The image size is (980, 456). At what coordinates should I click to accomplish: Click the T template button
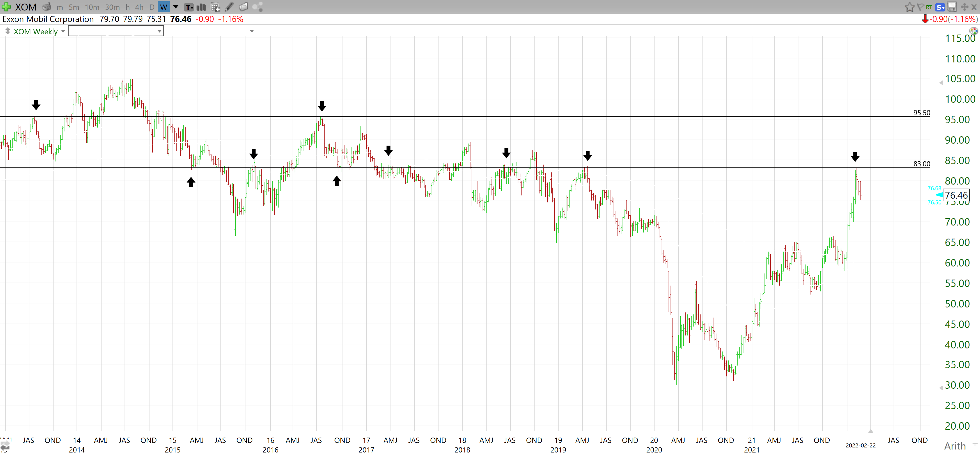point(188,7)
